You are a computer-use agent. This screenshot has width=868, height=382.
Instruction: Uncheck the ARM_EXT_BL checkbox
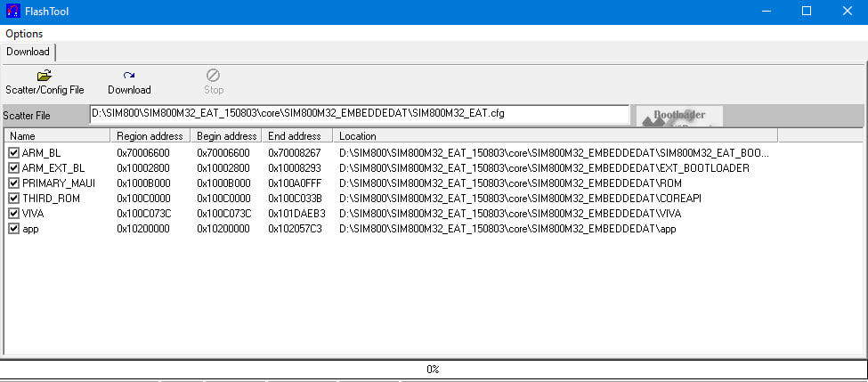14,167
